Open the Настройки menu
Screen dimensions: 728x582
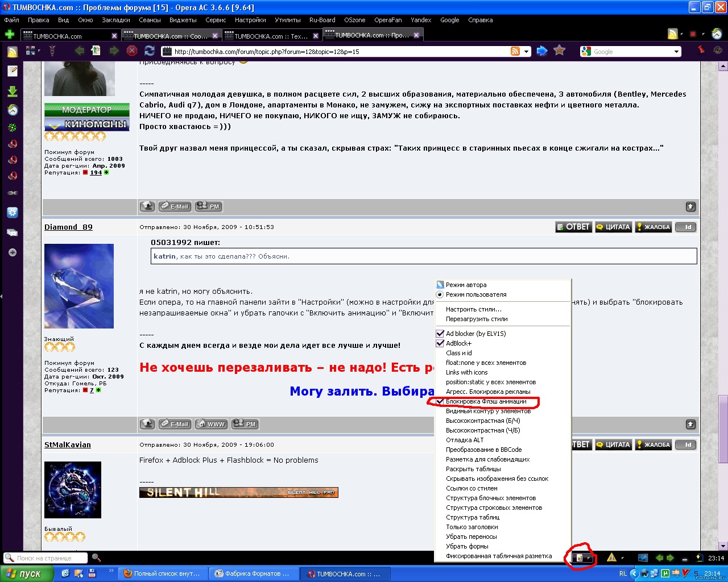(x=250, y=20)
